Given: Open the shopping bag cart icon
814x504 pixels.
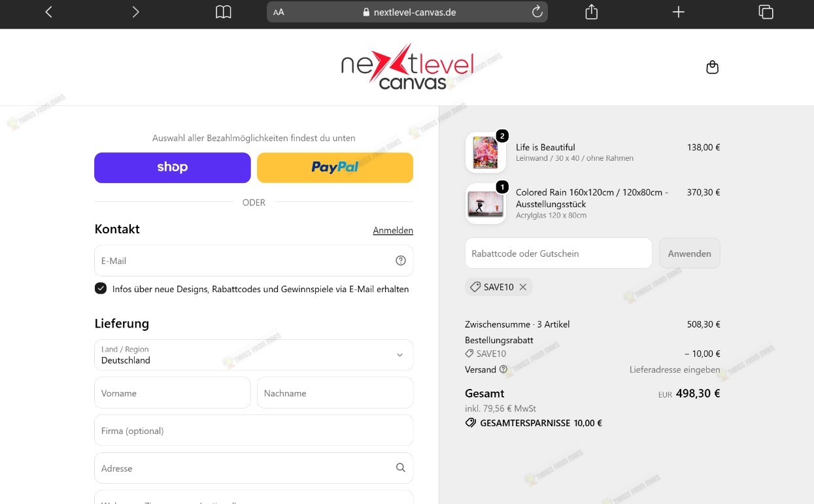Looking at the screenshot, I should coord(713,67).
